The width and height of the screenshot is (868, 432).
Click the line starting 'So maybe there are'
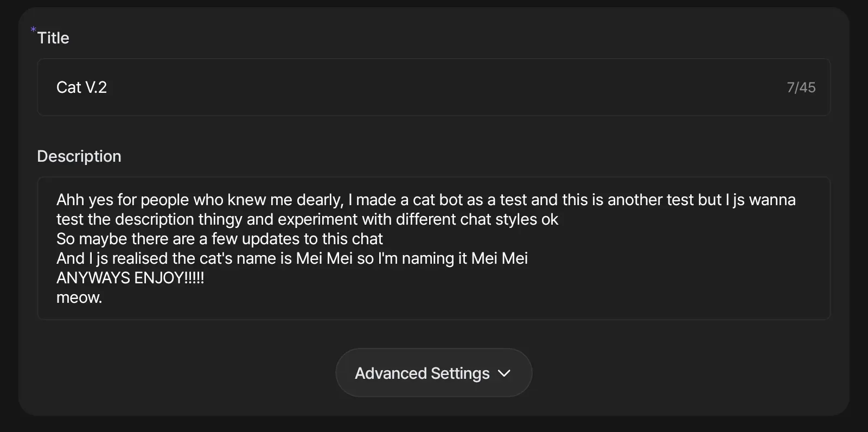[220, 239]
